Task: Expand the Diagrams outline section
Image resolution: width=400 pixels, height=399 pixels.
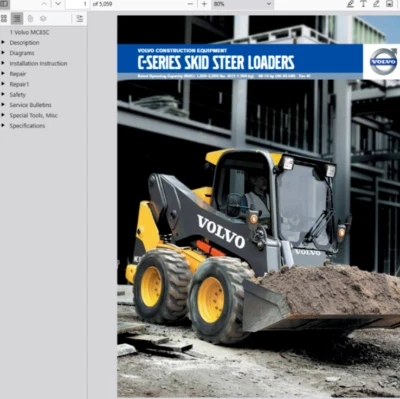Action: point(3,53)
